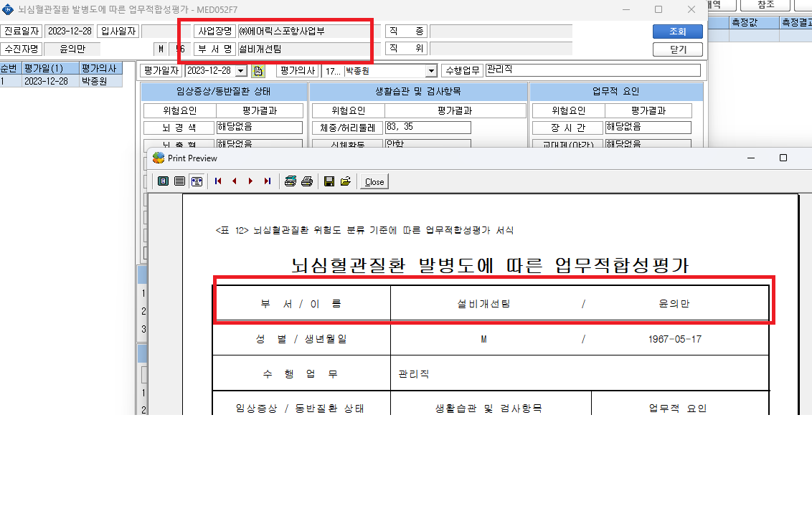Switch preview to 100% zoom icon
This screenshot has height=506, width=812.
click(x=180, y=181)
